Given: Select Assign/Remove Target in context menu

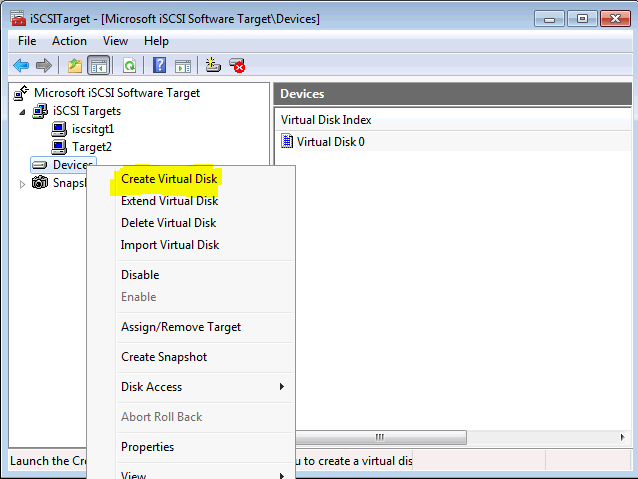Looking at the screenshot, I should coord(181,327).
